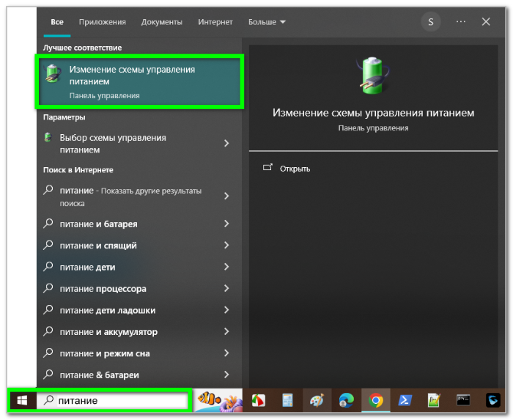
Task: Expand arrow for 'Выбор схемы управления питанием'
Action: point(226,144)
